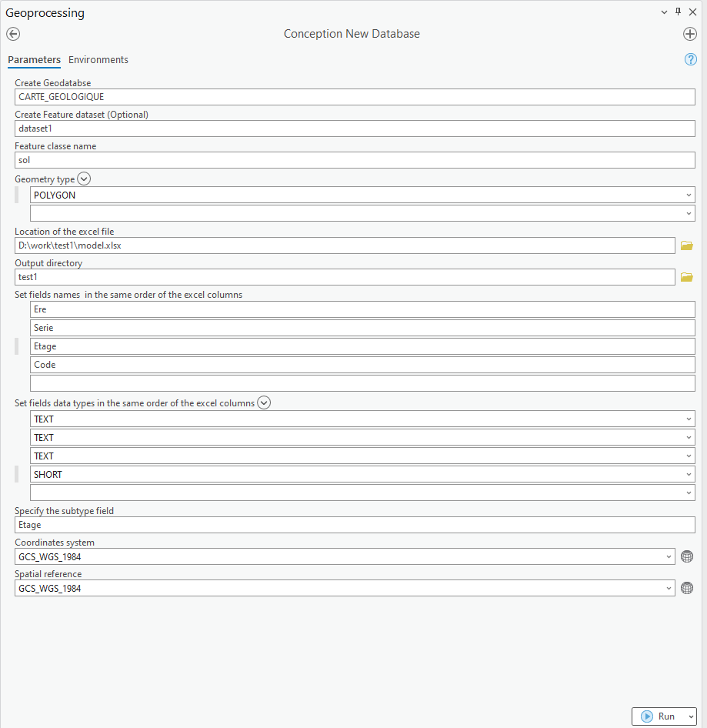Open the Spatial reference dropdown arrow

coord(669,588)
